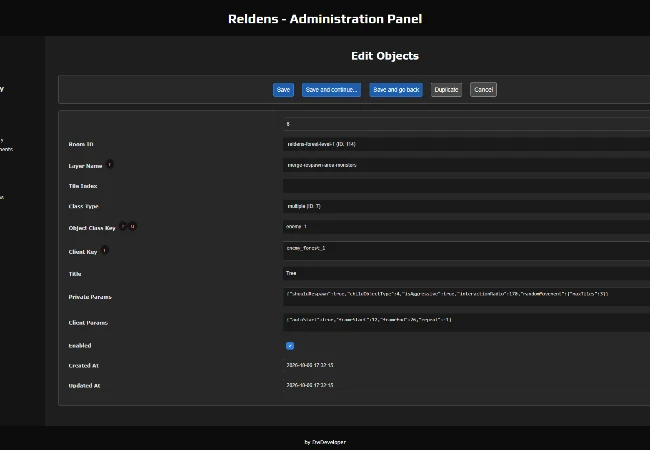Viewport: 650px width, 450px height.
Task: Focus the Object Class Key input
Action: [466, 227]
